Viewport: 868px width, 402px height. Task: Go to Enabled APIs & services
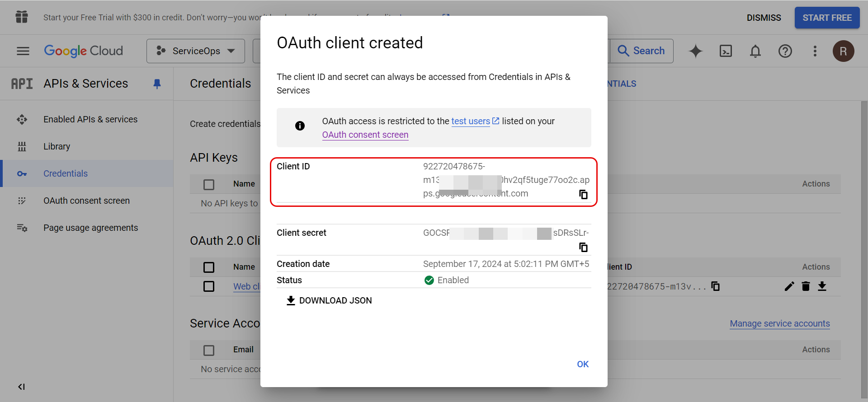click(90, 119)
